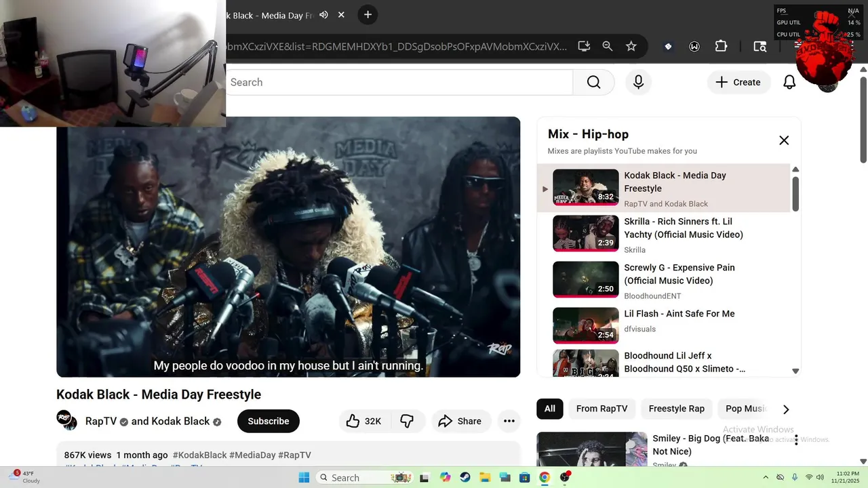Close the Kodak Black YouTube tab

[x=341, y=15]
